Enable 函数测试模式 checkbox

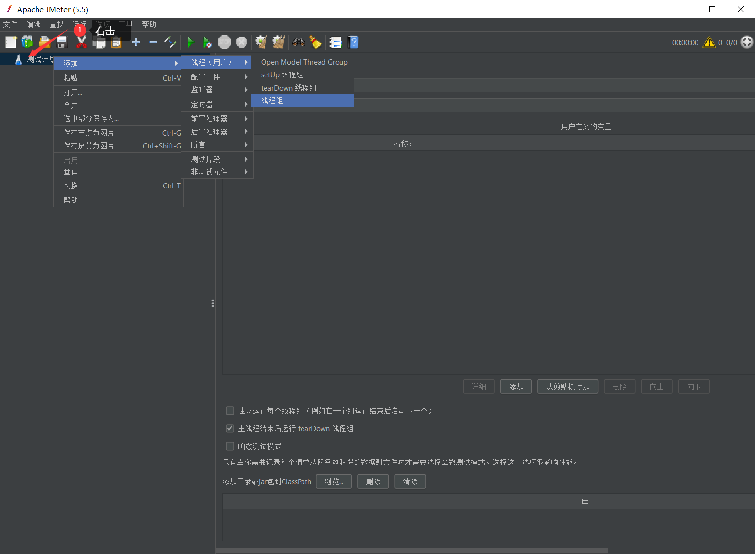coord(230,446)
